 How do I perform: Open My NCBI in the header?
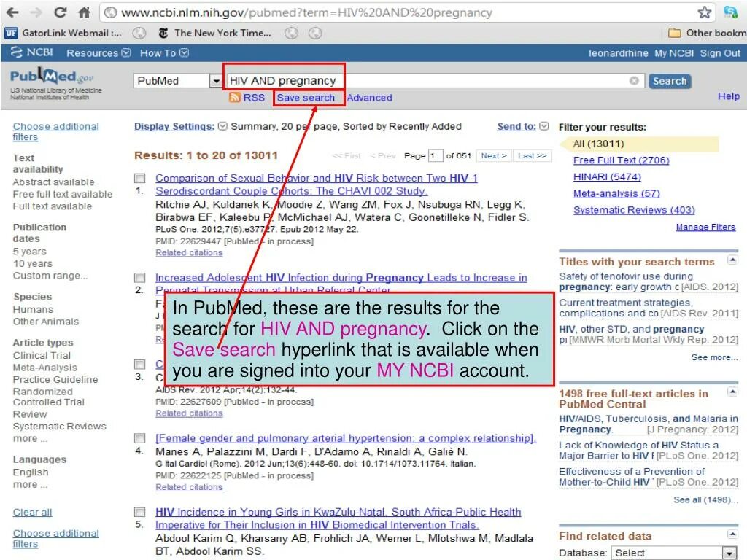[673, 52]
